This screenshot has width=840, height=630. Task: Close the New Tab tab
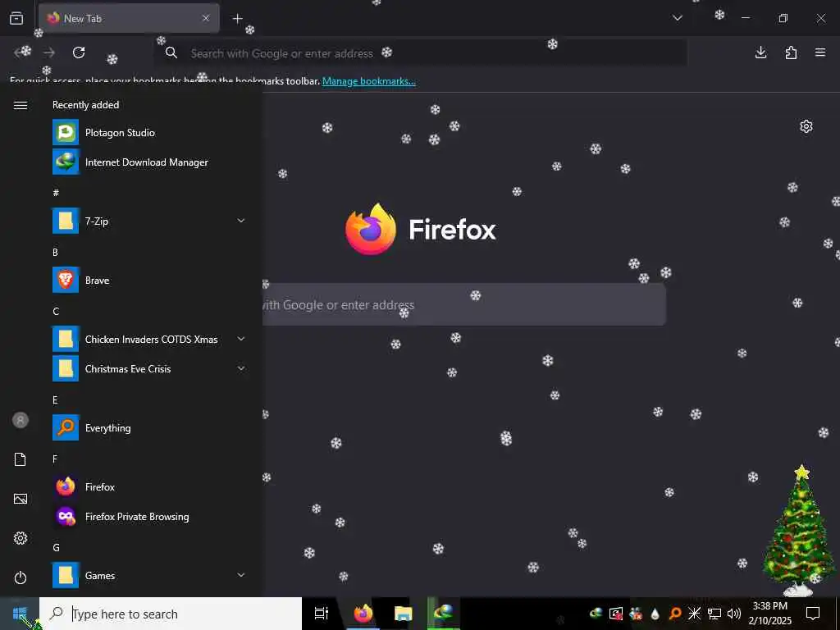pos(206,18)
